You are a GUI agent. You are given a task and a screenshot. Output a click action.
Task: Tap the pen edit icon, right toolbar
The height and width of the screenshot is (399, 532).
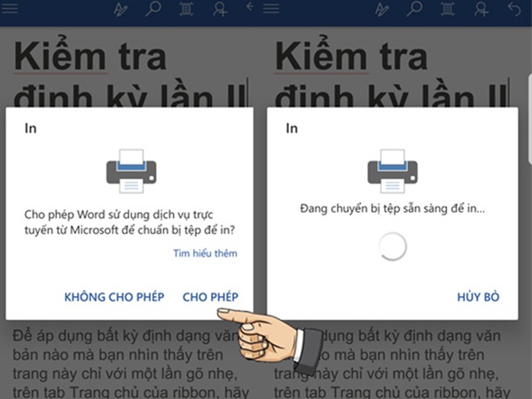coord(381,9)
